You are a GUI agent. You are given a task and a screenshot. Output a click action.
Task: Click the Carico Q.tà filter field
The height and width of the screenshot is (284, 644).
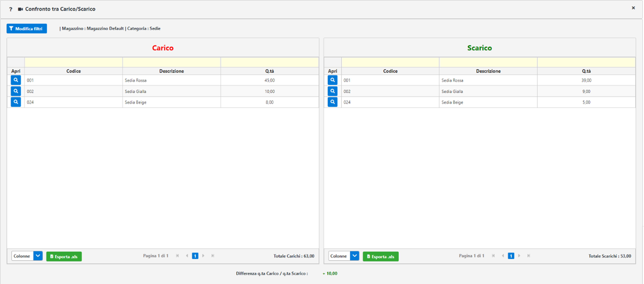(270, 62)
